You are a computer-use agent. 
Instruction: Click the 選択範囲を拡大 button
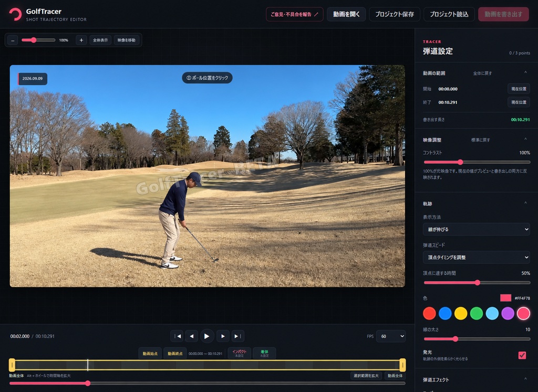tap(366, 376)
